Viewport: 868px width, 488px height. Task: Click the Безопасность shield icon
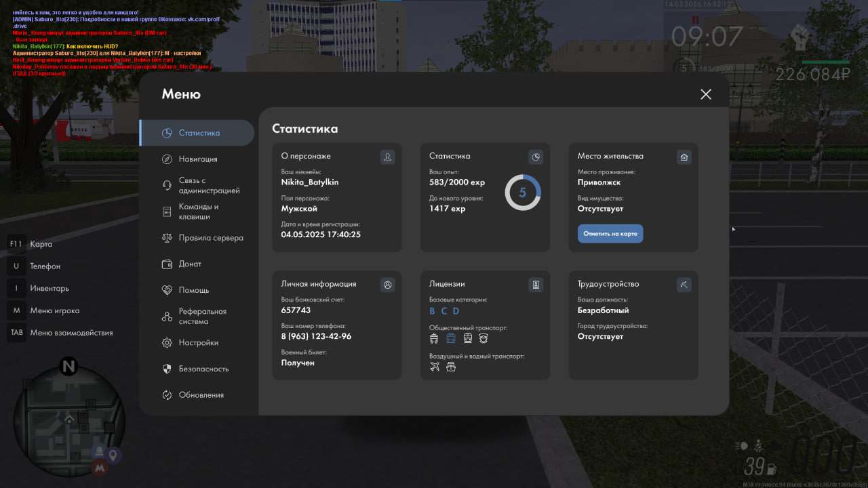pos(167,369)
